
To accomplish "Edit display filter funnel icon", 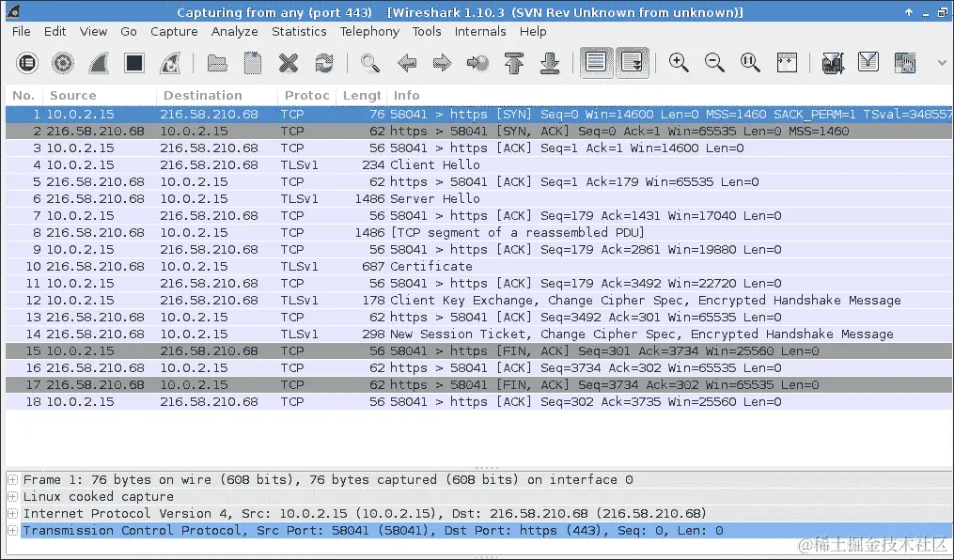I will 868,63.
